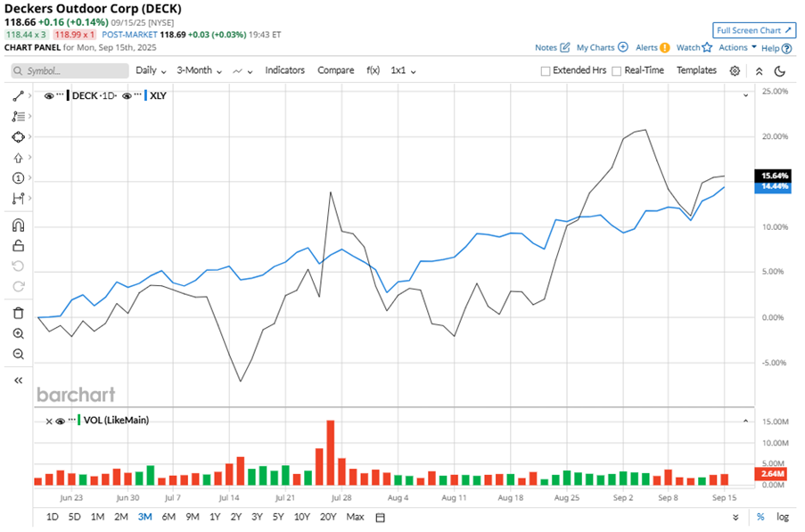Collapse the toolbar with double chevron up
Screen dimensions: 805x532
[759, 71]
